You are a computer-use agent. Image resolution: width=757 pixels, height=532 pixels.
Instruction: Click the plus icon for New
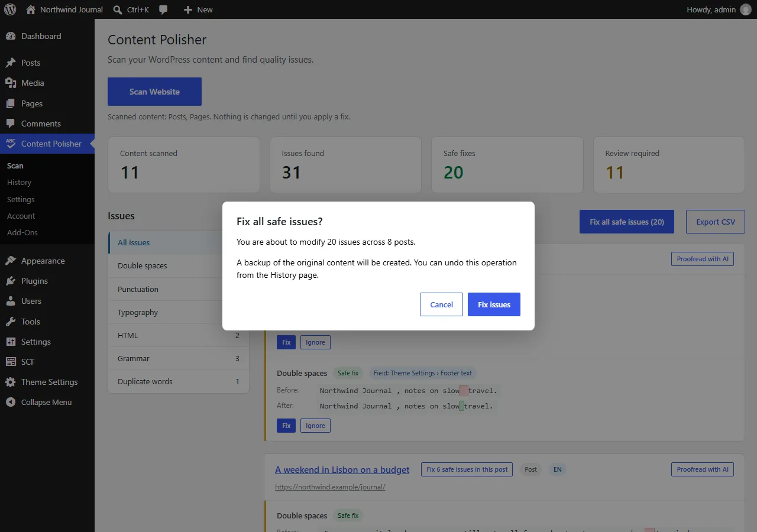[188, 9]
